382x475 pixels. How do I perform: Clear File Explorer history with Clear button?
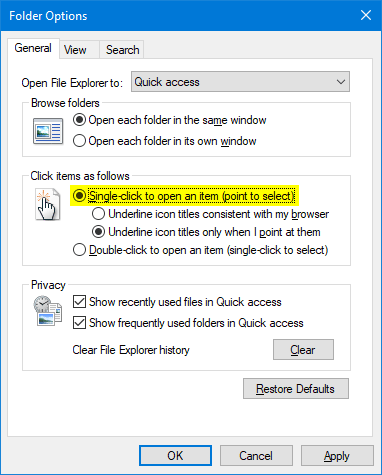pyautogui.click(x=303, y=350)
